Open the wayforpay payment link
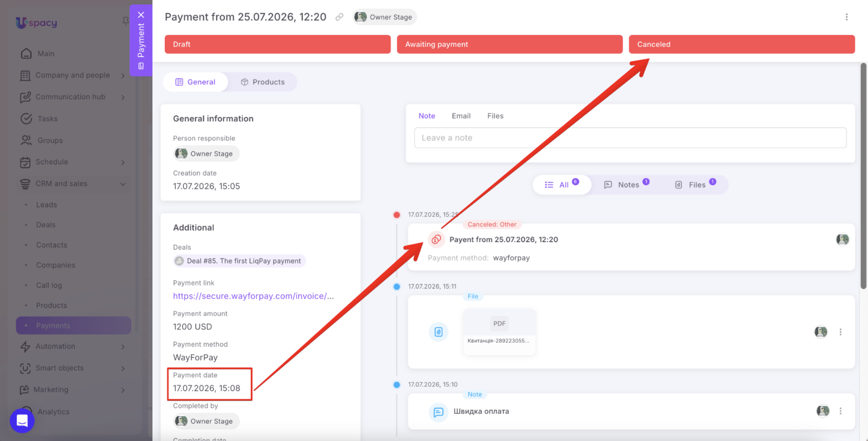The image size is (868, 441). click(254, 296)
